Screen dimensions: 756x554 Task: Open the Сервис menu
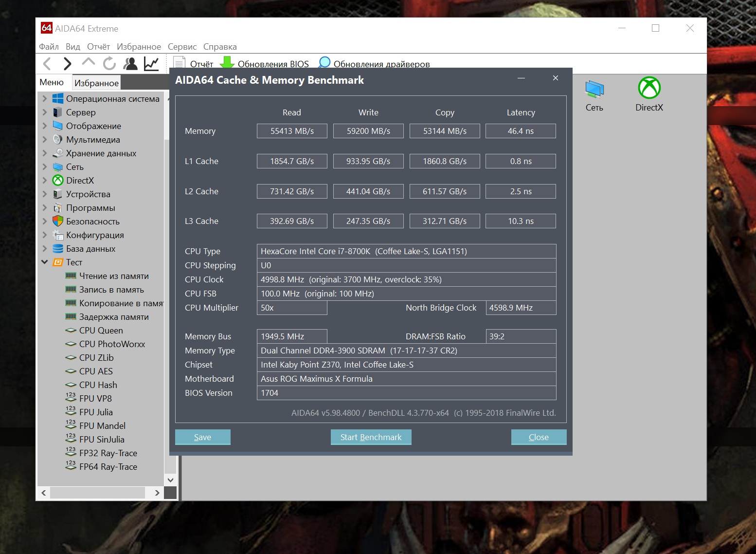pyautogui.click(x=182, y=47)
